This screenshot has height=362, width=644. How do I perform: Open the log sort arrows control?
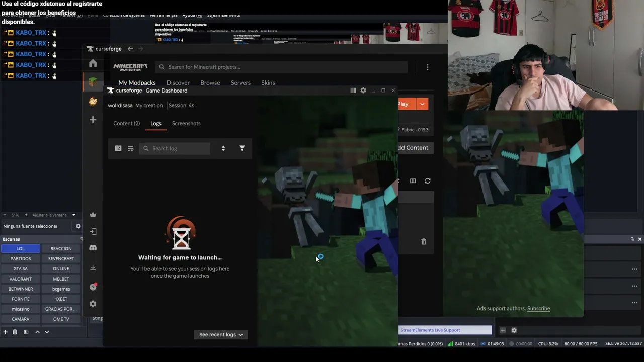[x=223, y=148]
